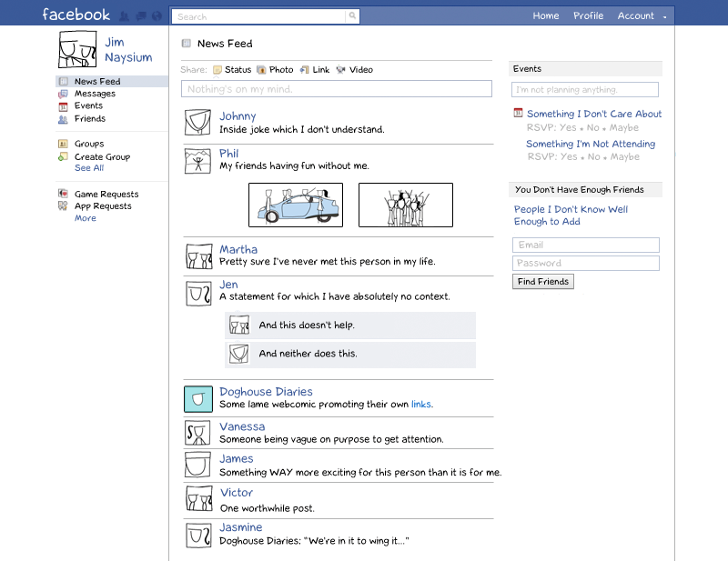This screenshot has height=561, width=728.
Task: Click the Nothing's on my mind field
Action: pyautogui.click(x=337, y=89)
